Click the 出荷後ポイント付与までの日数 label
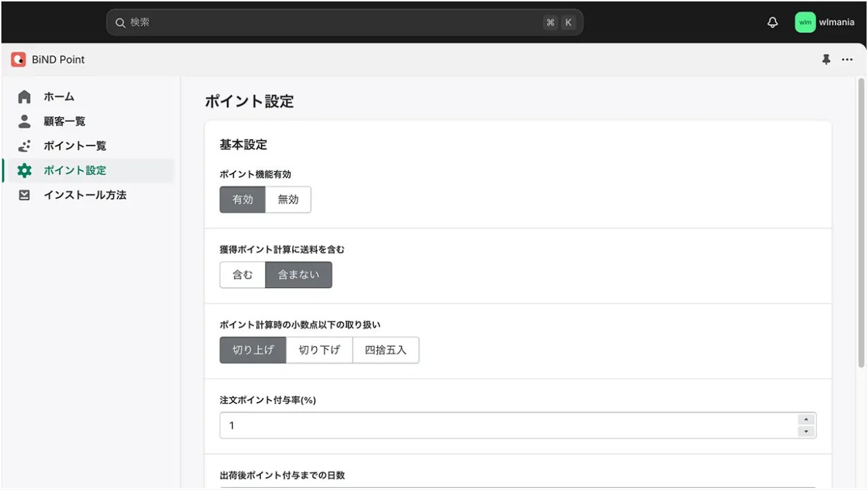 (x=282, y=475)
